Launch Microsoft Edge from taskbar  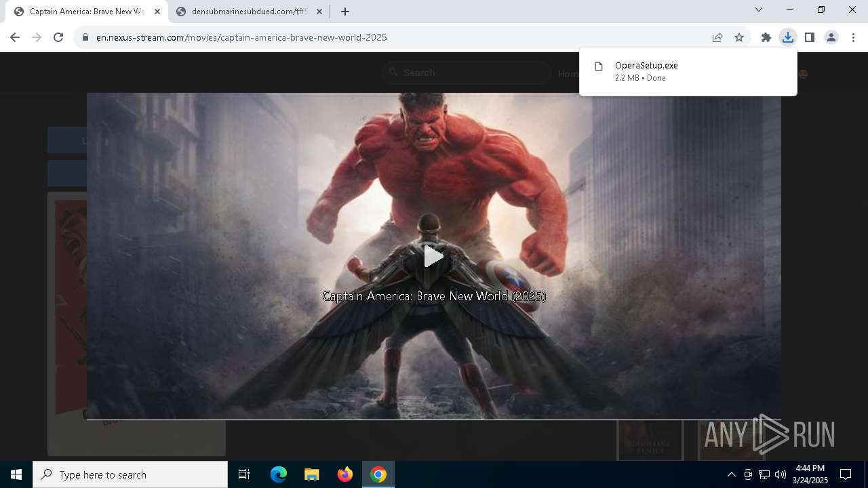(x=279, y=474)
